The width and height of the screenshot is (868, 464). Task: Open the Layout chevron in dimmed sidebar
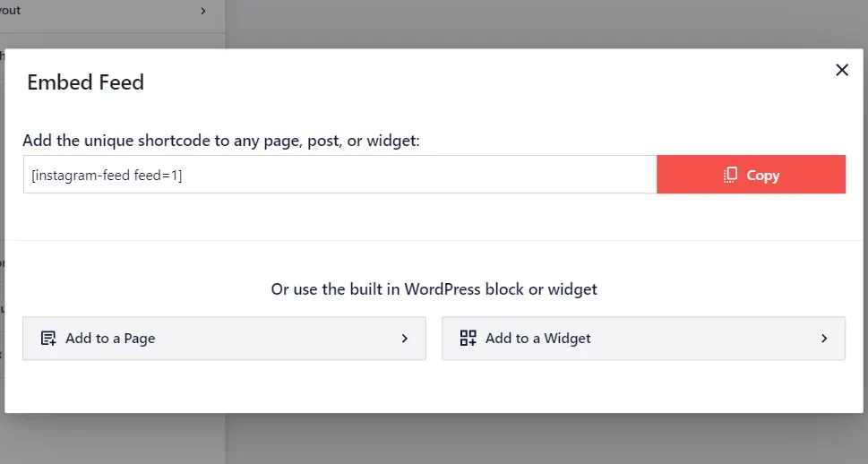[x=203, y=11]
